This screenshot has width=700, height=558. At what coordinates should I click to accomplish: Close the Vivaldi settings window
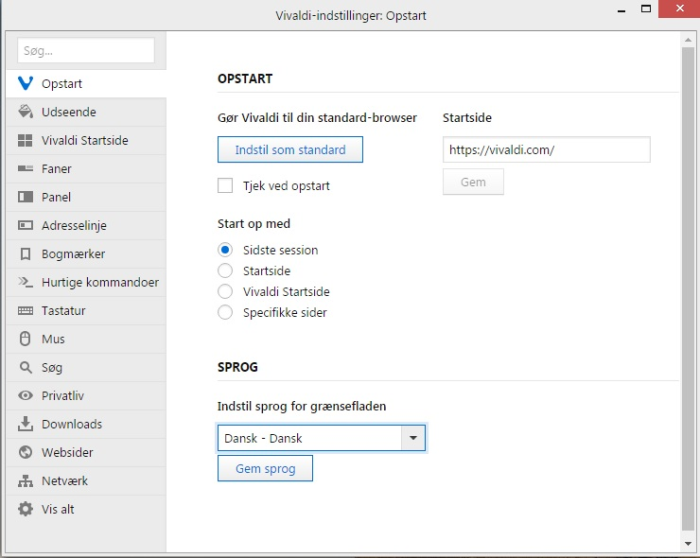679,8
